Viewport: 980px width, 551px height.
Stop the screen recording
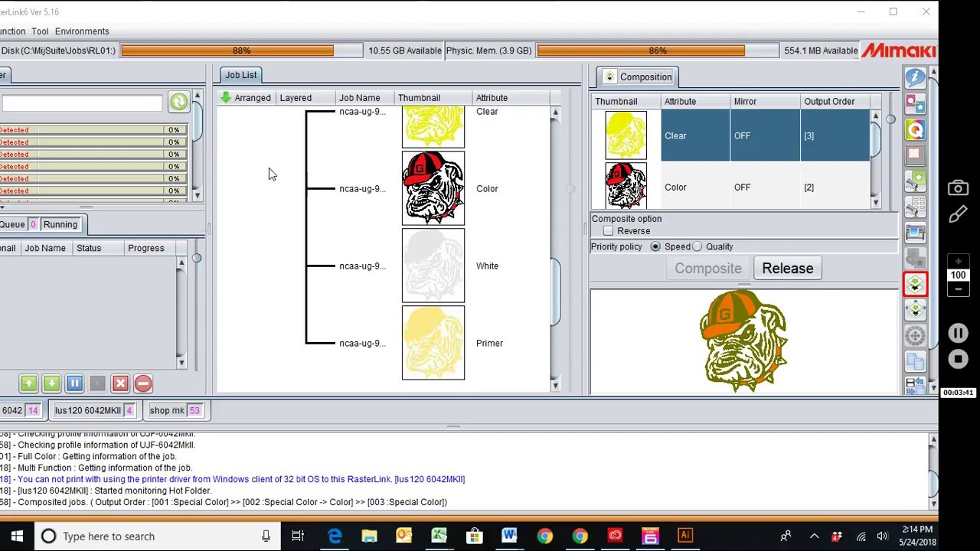[958, 359]
